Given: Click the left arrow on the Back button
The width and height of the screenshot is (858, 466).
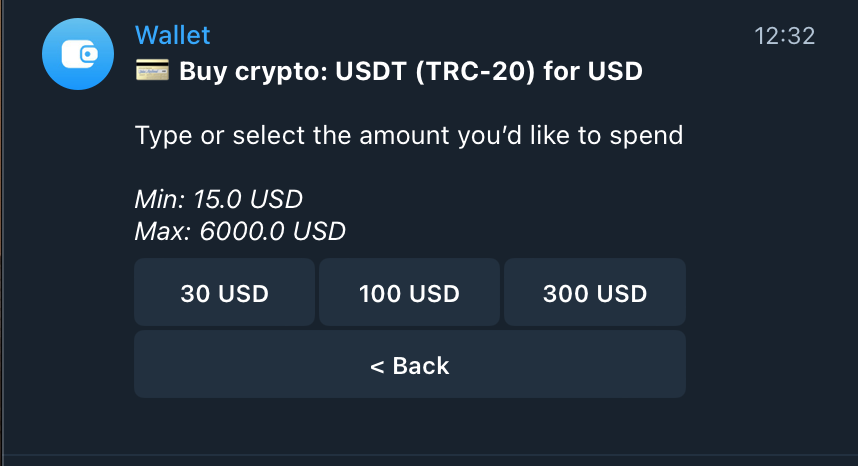Looking at the screenshot, I should pos(377,366).
